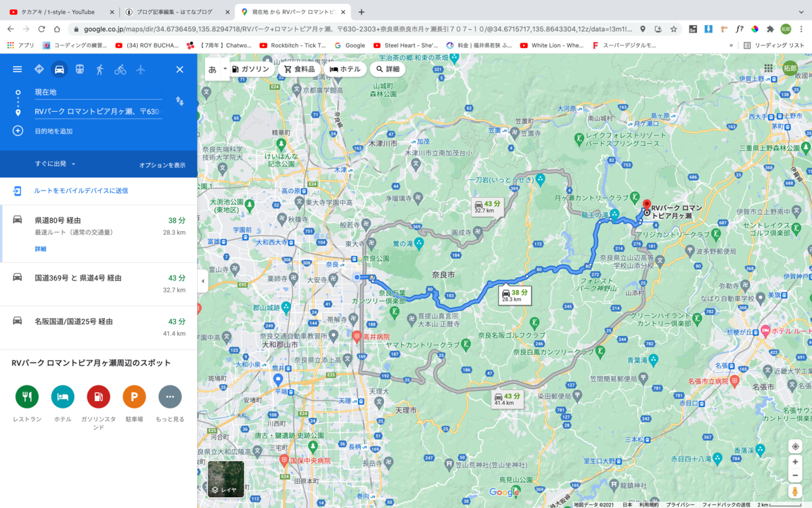Search nearby hotels ホテル circle icon
Image resolution: width=812 pixels, height=508 pixels.
[63, 396]
